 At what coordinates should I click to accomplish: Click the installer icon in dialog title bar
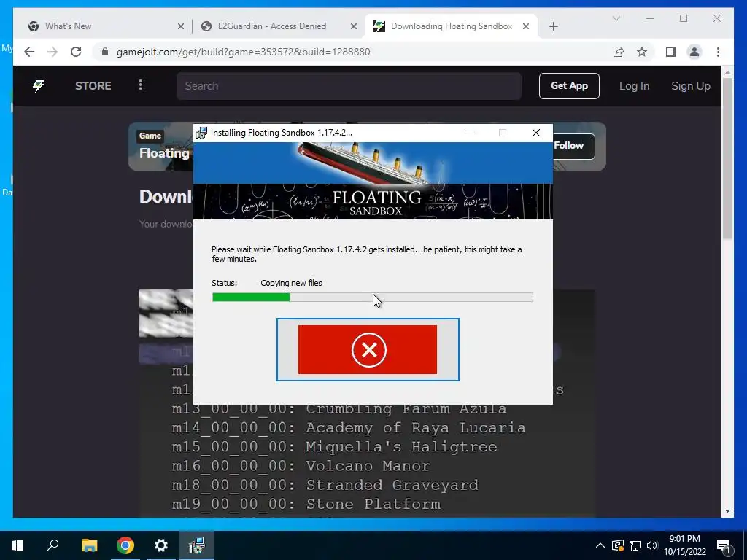pos(201,133)
